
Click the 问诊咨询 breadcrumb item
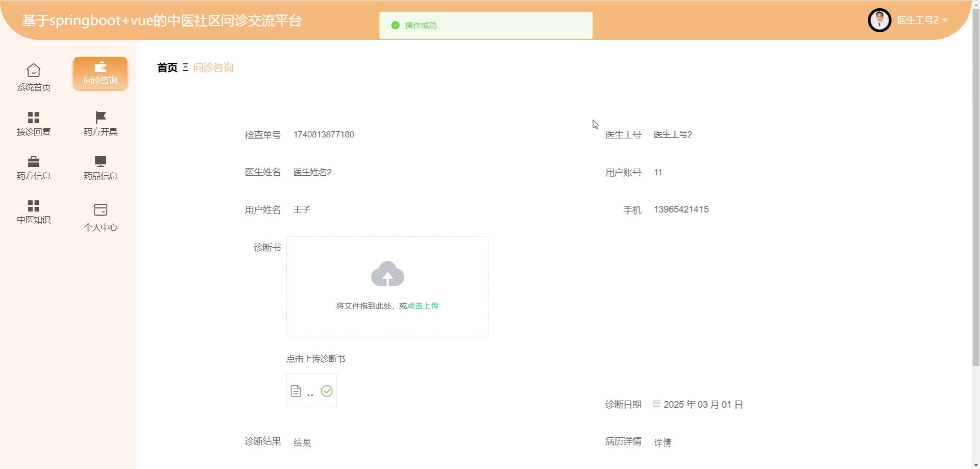213,67
